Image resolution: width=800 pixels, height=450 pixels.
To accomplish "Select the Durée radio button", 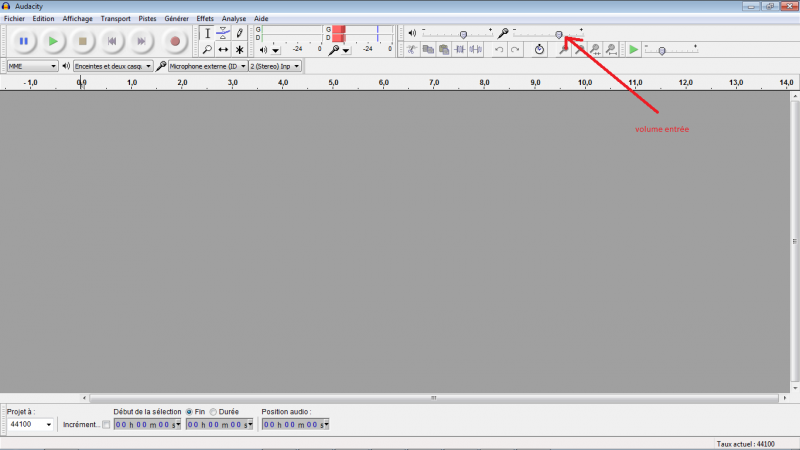I will 213,412.
